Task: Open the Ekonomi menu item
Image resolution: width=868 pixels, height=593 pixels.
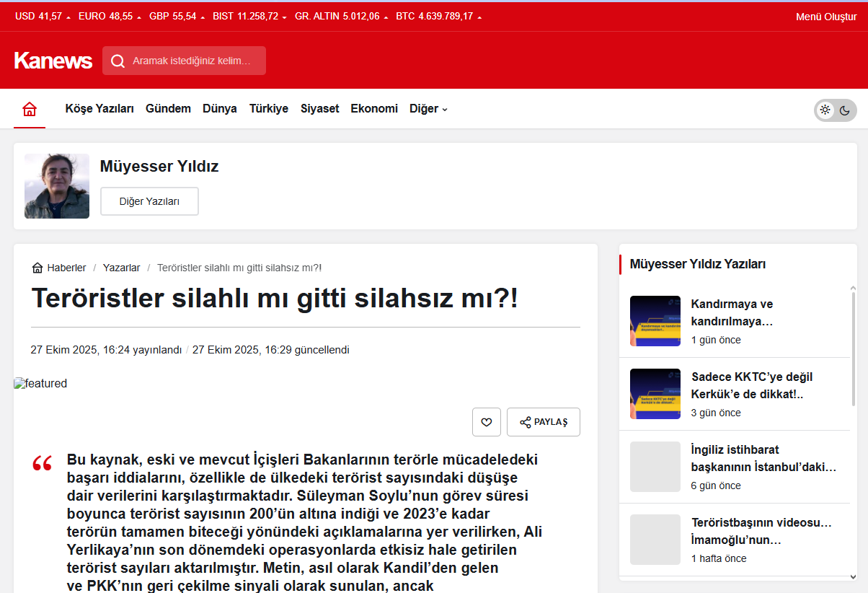Action: (x=374, y=109)
